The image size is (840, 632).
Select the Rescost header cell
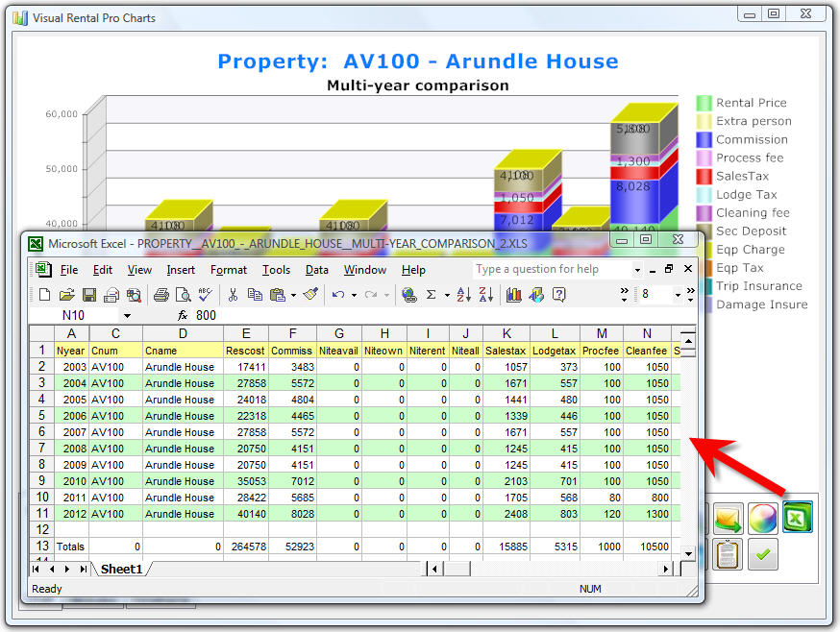pyautogui.click(x=245, y=351)
